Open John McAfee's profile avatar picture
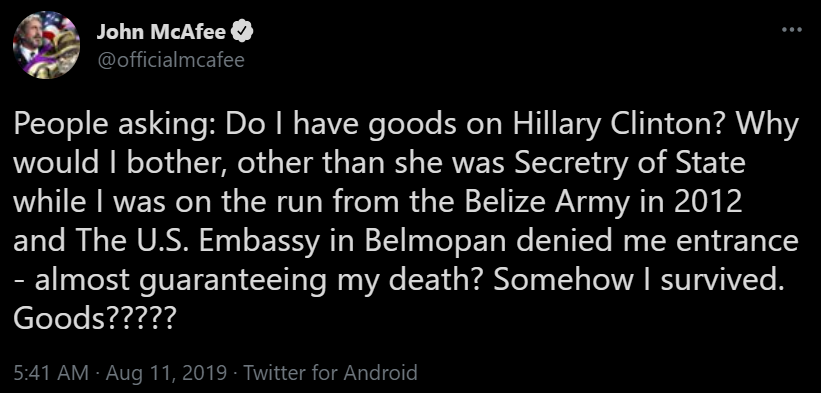This screenshot has width=821, height=393. 46,45
